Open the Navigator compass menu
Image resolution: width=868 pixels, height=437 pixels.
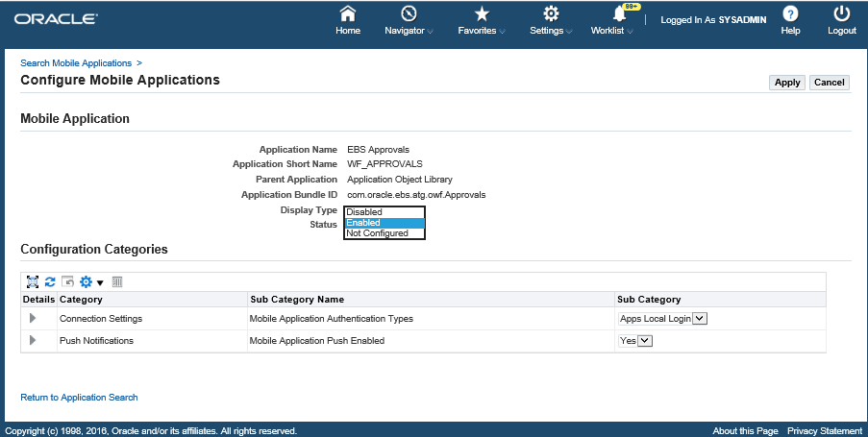pos(409,13)
